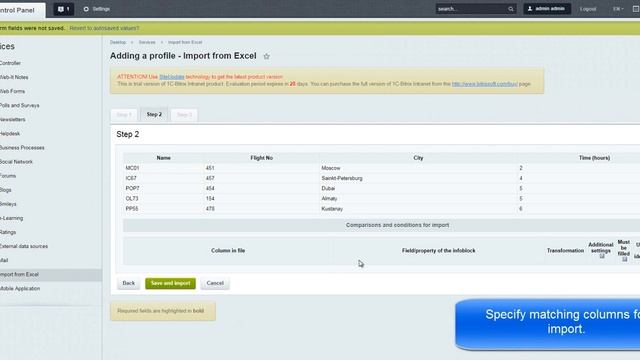Open the Import from Excel breadcrumb
Viewport: 640px width, 360px height.
click(185, 42)
